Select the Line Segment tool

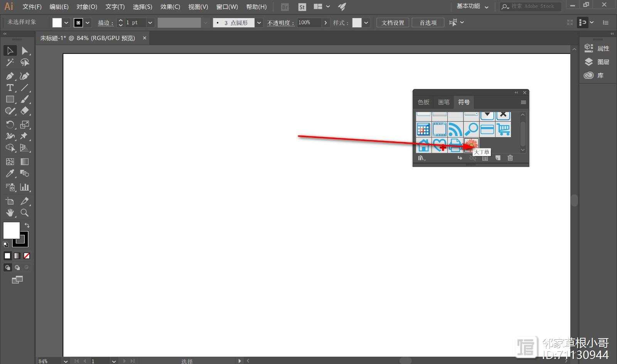[x=25, y=87]
